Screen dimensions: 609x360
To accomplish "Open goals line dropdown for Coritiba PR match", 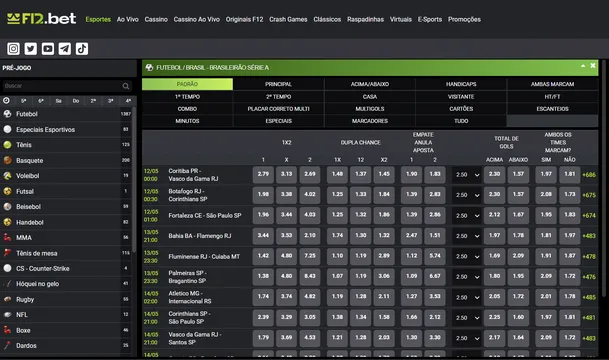I will [x=467, y=175].
